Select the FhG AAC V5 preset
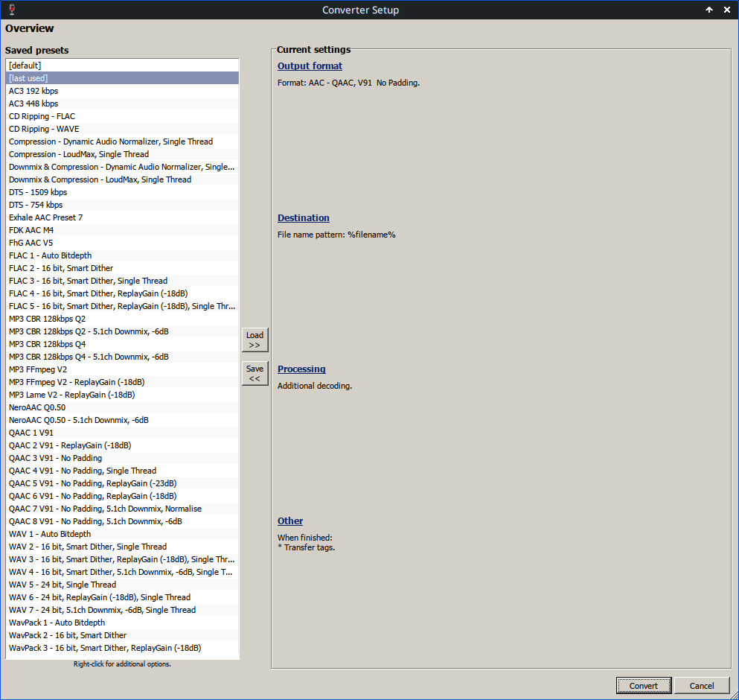 122,243
